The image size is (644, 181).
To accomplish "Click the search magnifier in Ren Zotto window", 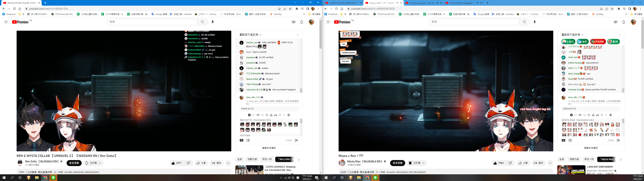I will tap(202, 22).
